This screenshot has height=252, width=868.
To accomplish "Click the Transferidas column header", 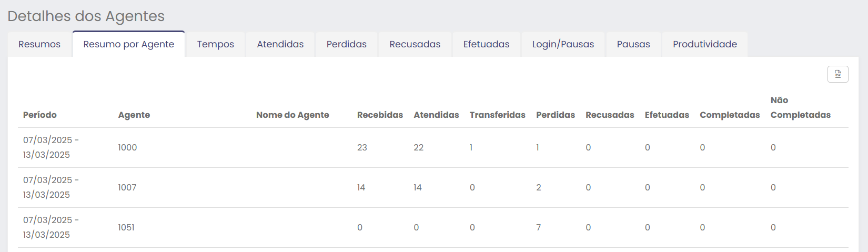I will coord(497,115).
